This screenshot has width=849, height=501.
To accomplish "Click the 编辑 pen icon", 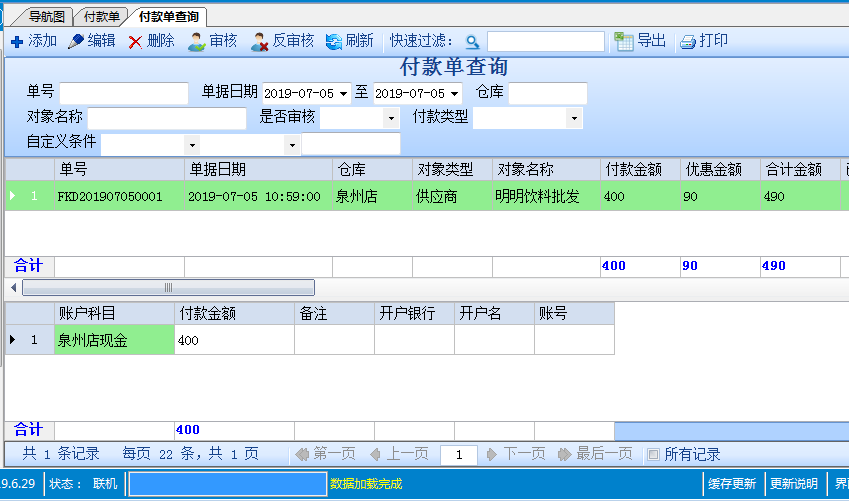I will (x=75, y=41).
